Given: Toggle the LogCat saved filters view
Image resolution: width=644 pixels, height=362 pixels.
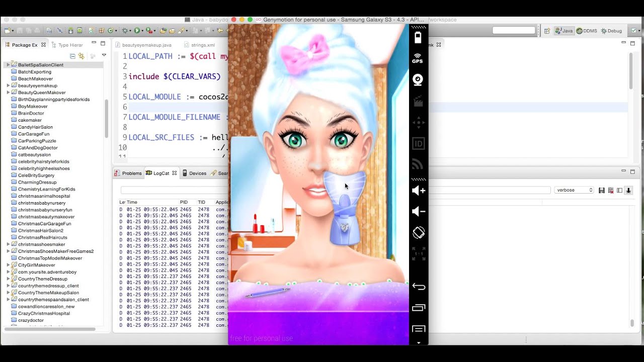Looking at the screenshot, I should [619, 190].
